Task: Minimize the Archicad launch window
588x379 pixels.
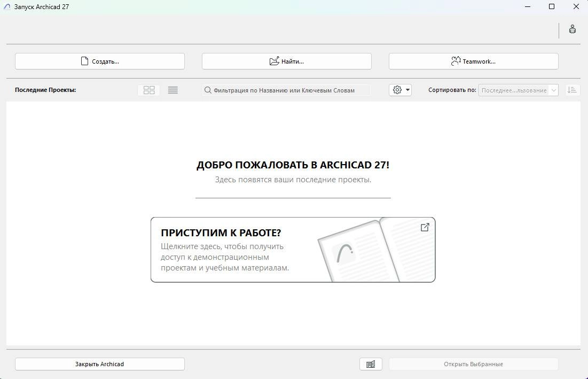Action: click(528, 7)
